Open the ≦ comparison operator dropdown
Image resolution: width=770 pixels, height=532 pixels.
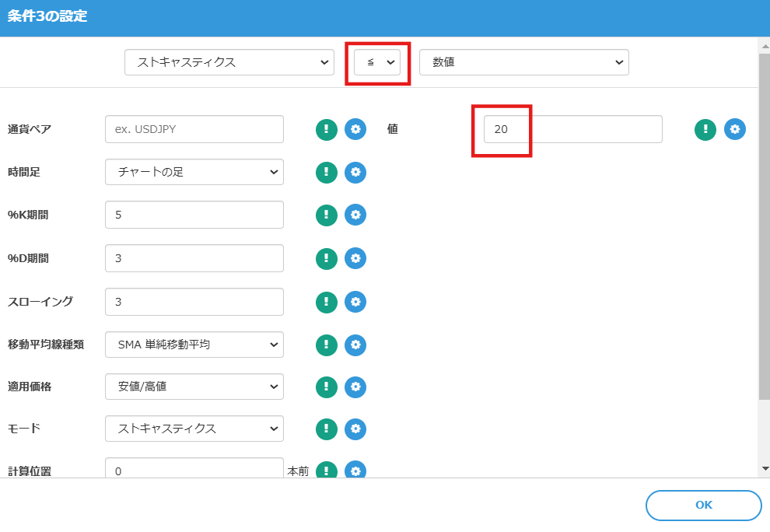377,62
